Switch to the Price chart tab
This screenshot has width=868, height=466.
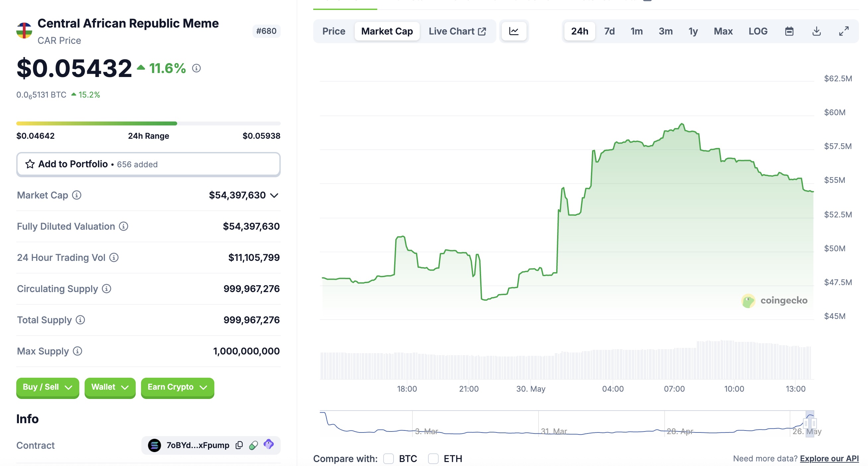[x=333, y=31]
